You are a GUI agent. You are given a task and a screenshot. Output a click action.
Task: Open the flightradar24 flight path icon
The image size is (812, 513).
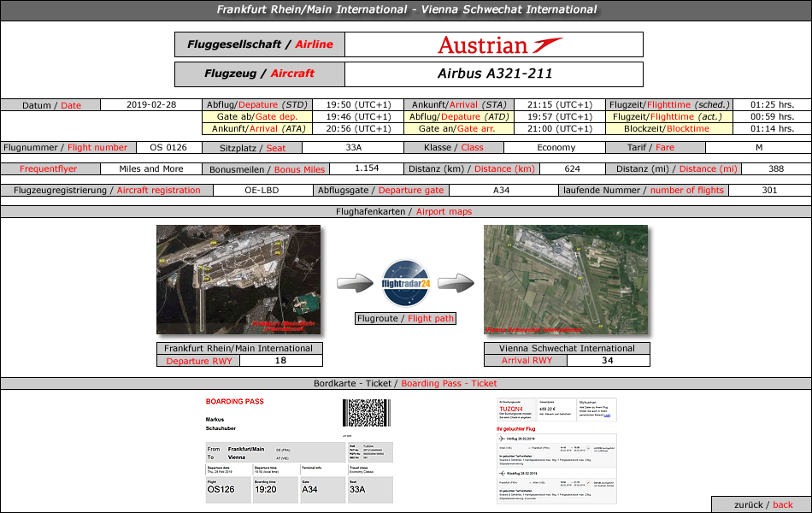[406, 283]
